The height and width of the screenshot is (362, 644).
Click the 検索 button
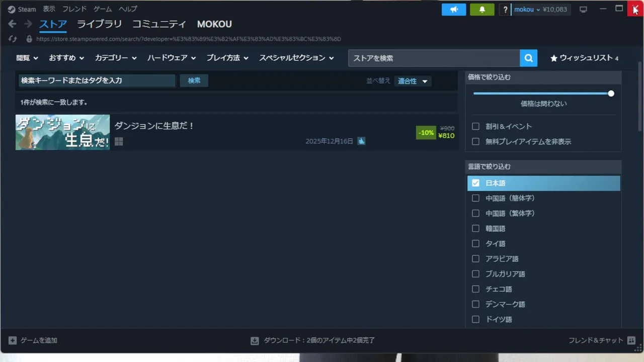(194, 80)
